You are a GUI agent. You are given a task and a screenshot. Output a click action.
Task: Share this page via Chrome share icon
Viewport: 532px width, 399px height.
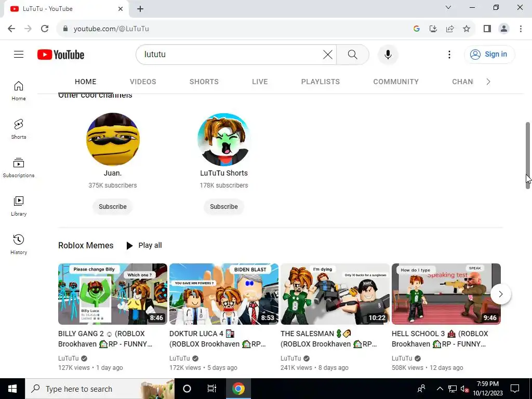click(x=450, y=29)
